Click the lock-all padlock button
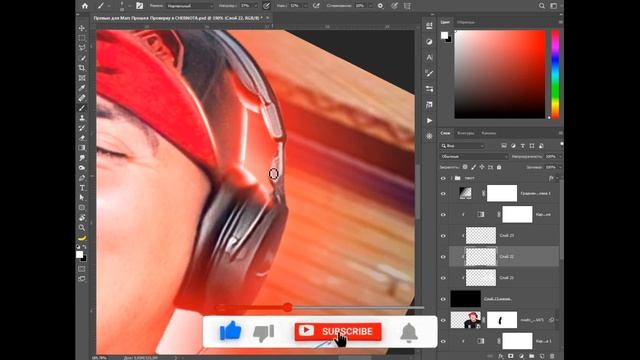The image size is (640, 360). coord(499,167)
